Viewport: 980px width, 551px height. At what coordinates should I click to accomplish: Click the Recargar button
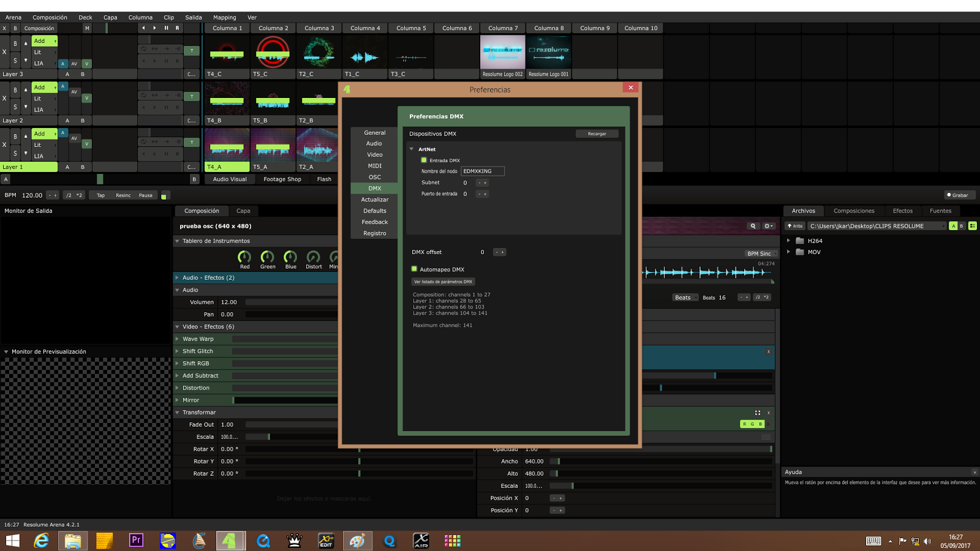(x=597, y=133)
